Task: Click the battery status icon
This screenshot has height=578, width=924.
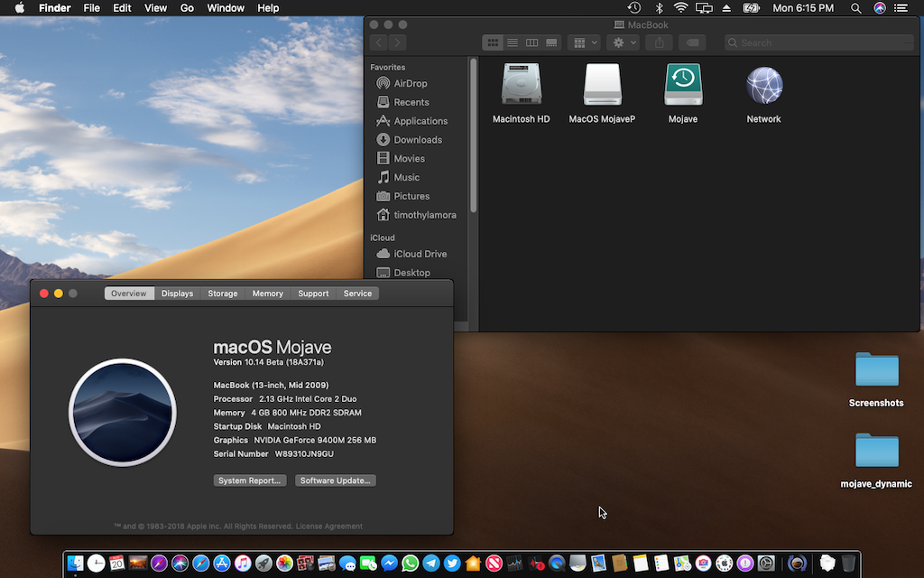Action: [752, 7]
